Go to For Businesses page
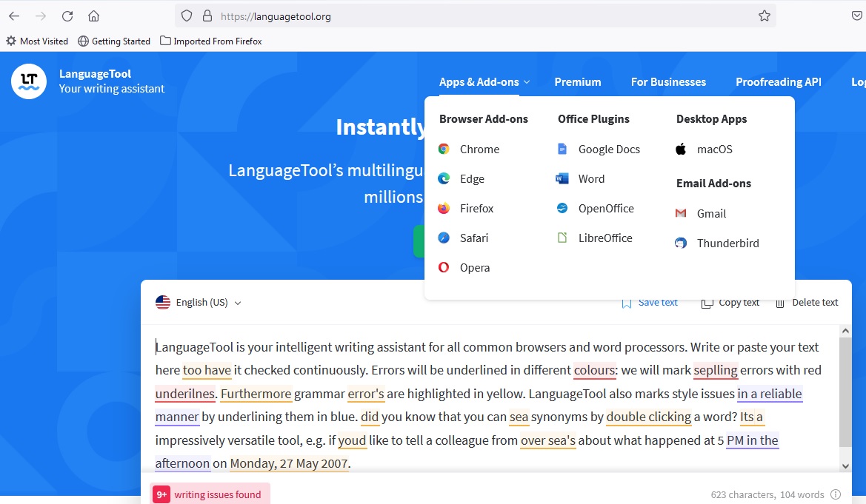 (668, 82)
